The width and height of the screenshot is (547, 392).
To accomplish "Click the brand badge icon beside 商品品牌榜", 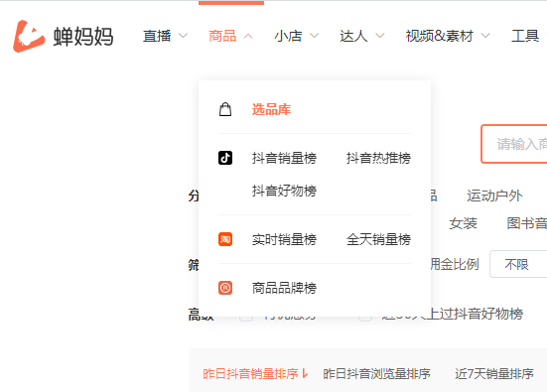I will point(225,288).
